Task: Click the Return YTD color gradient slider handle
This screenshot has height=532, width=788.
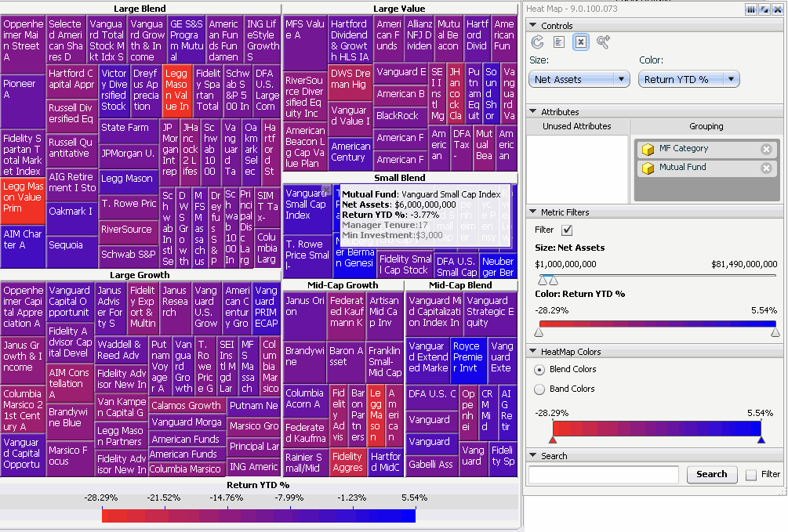Action: (539, 332)
